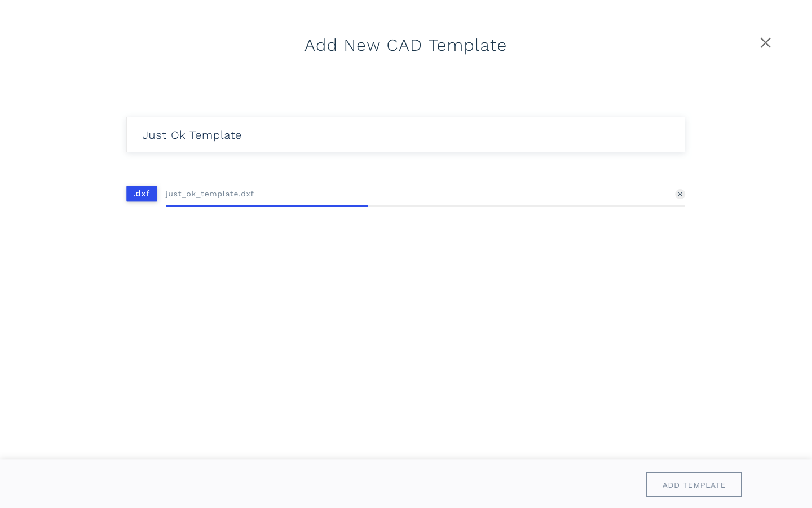The width and height of the screenshot is (812, 508).
Task: Click the word 'Template' in the name field
Action: point(215,135)
